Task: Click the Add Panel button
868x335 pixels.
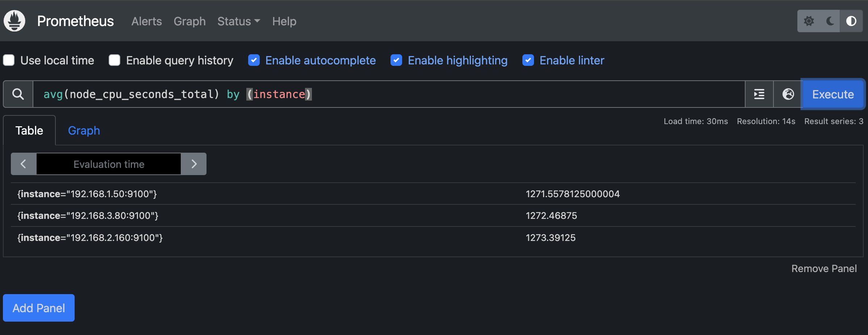Action: (39, 308)
